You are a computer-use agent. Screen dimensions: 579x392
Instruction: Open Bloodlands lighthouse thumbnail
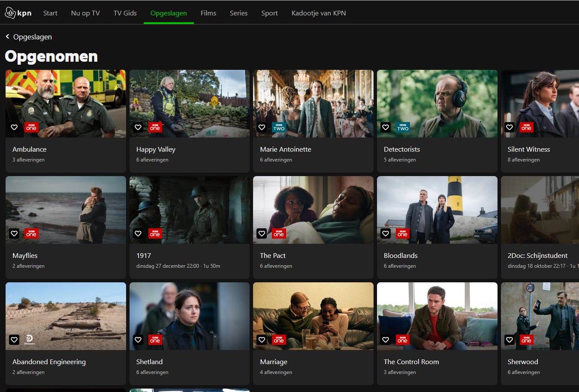point(437,210)
